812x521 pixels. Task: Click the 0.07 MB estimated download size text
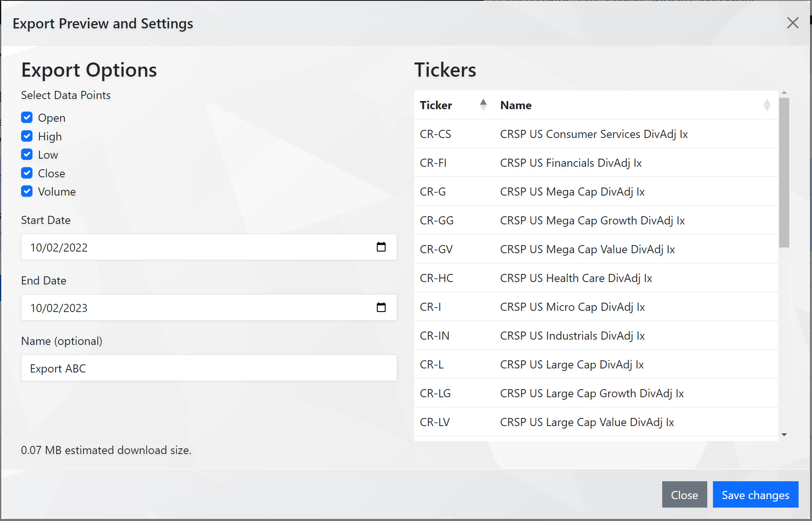(x=106, y=450)
